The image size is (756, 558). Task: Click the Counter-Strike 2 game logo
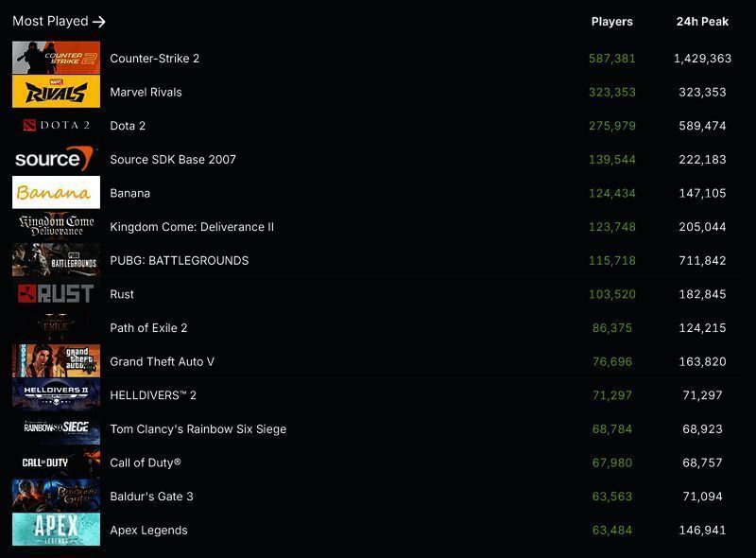56,59
